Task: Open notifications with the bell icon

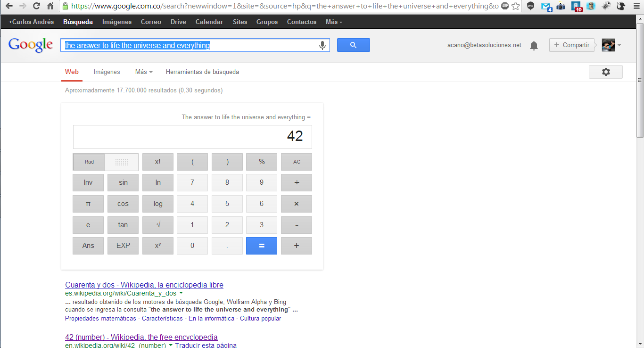Action: click(534, 45)
